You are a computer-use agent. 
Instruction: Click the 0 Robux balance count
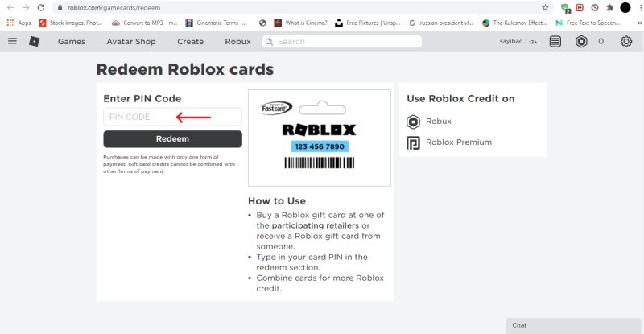click(x=601, y=42)
